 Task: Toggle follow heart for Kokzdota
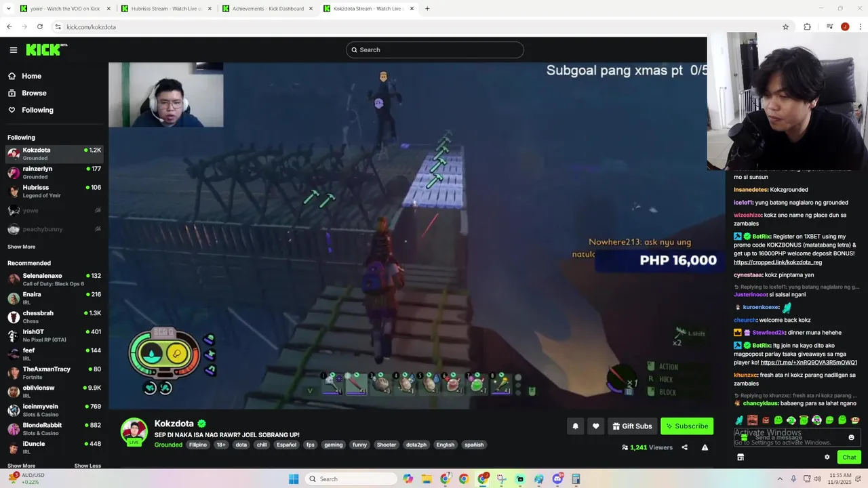point(596,426)
